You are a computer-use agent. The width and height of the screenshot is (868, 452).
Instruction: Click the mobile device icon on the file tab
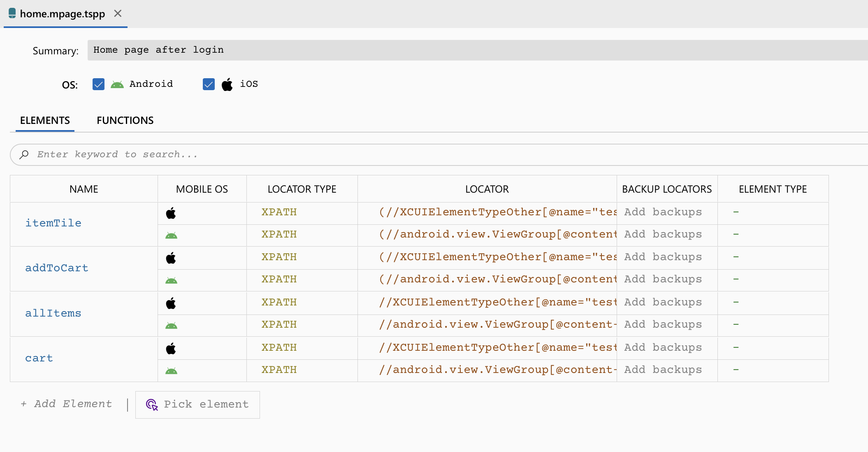[x=12, y=13]
